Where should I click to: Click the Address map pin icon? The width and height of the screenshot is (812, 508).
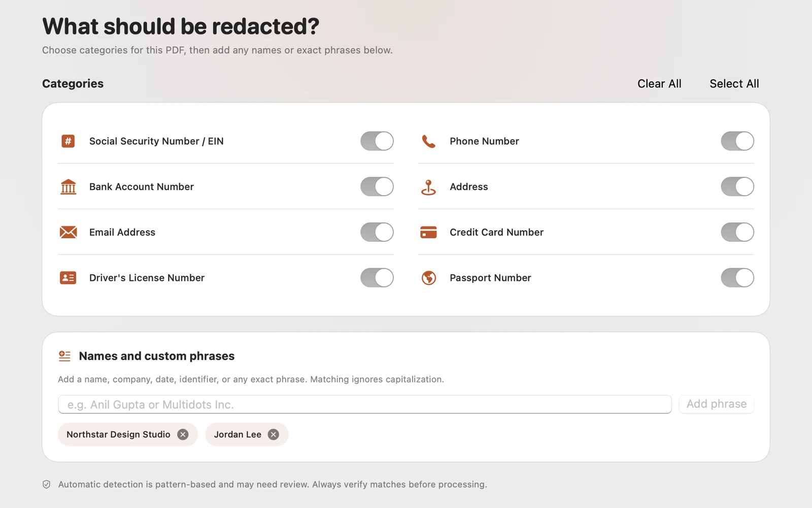(429, 187)
